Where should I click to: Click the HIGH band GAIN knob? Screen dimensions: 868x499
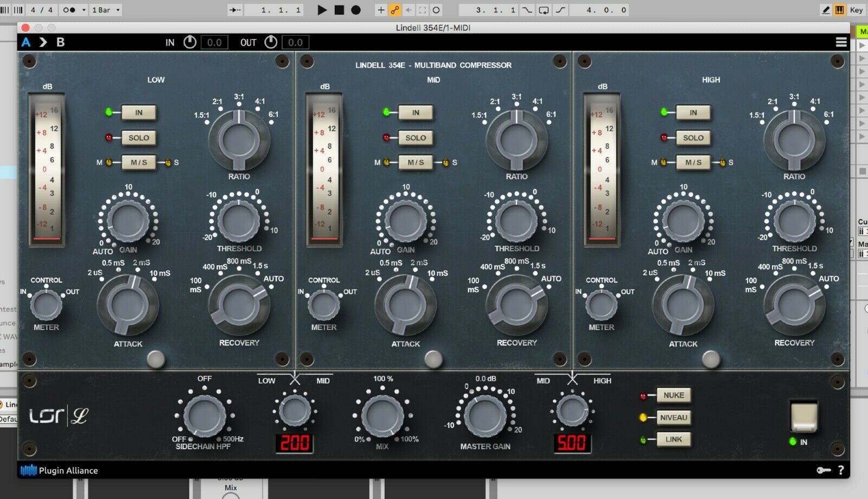point(684,220)
